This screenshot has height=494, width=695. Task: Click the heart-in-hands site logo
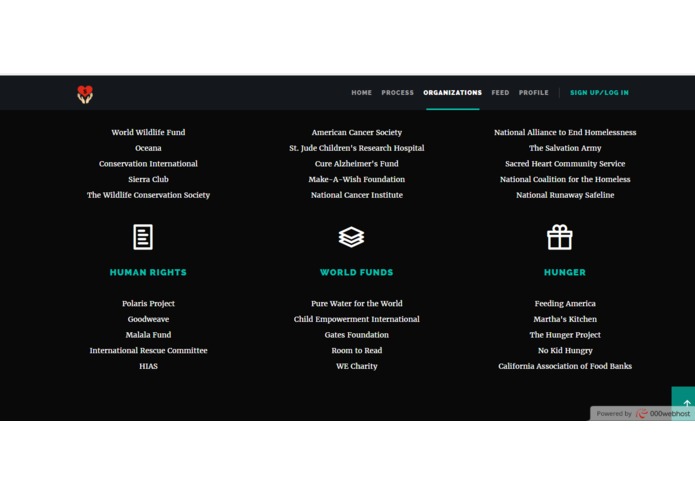click(85, 94)
